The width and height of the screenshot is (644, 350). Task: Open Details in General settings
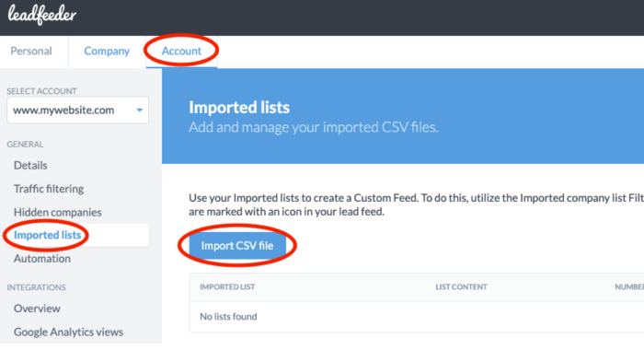[x=30, y=166]
